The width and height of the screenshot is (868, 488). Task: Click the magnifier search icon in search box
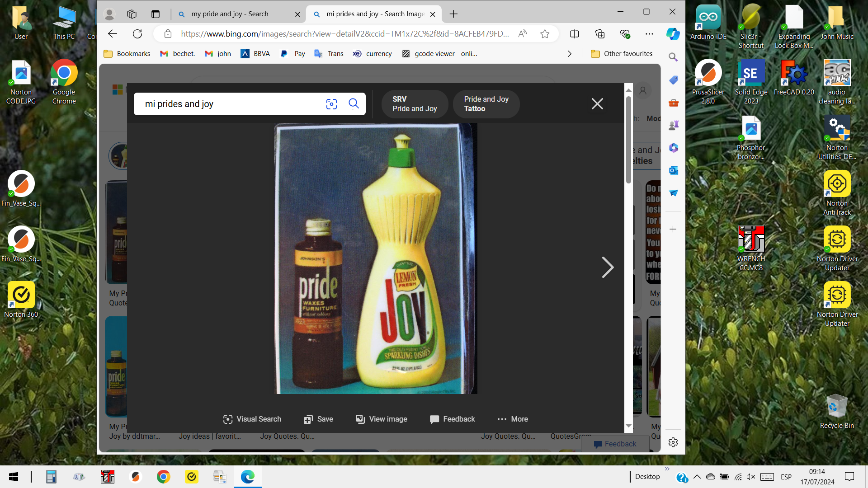point(354,104)
